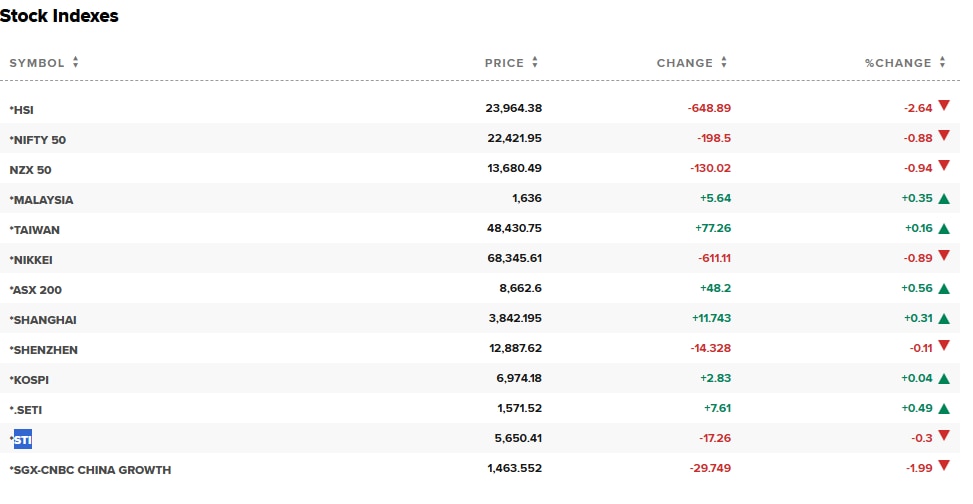This screenshot has height=504, width=973.
Task: Click the red down arrow in NIKKEI row
Action: [x=944, y=255]
